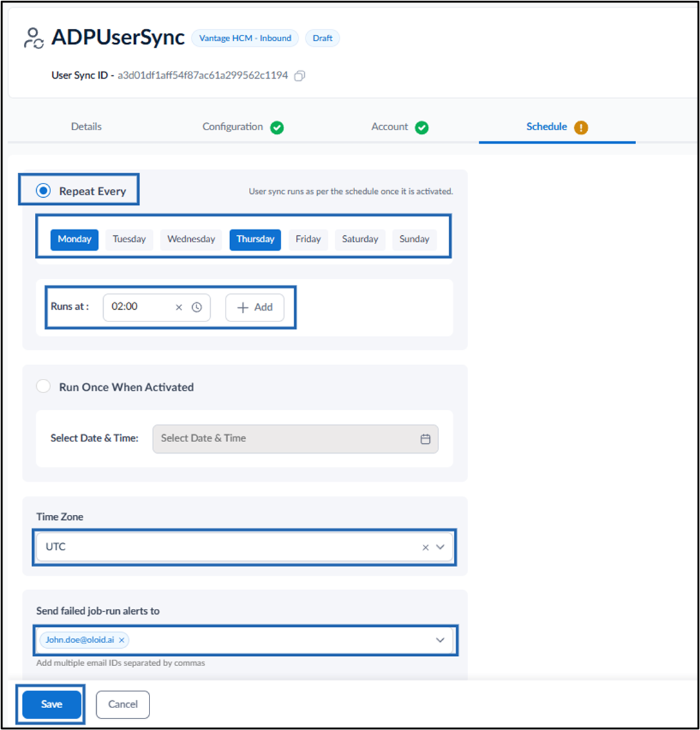Toggle Wednesday in repeat days

191,240
